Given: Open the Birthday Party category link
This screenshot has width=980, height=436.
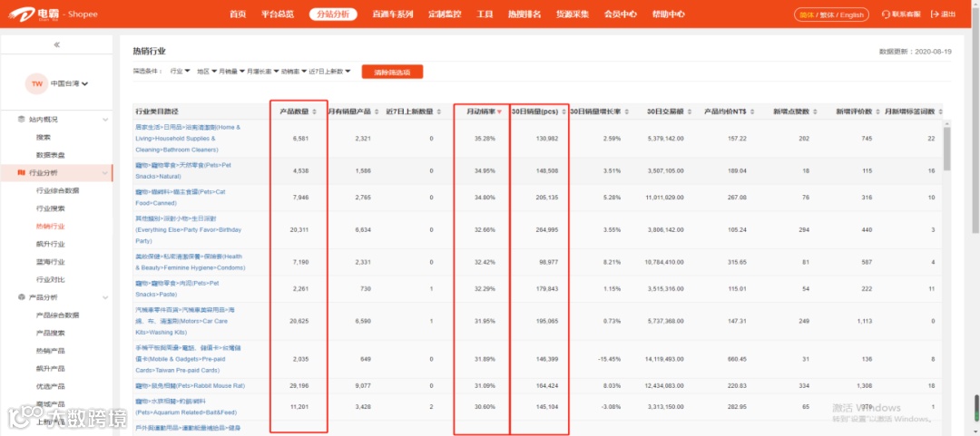Looking at the screenshot, I should [188, 230].
